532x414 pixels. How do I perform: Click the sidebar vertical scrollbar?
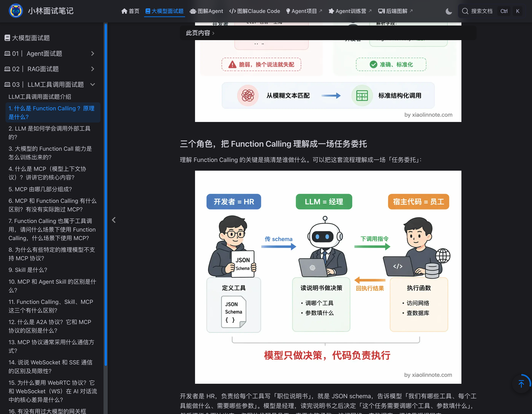tap(106, 194)
